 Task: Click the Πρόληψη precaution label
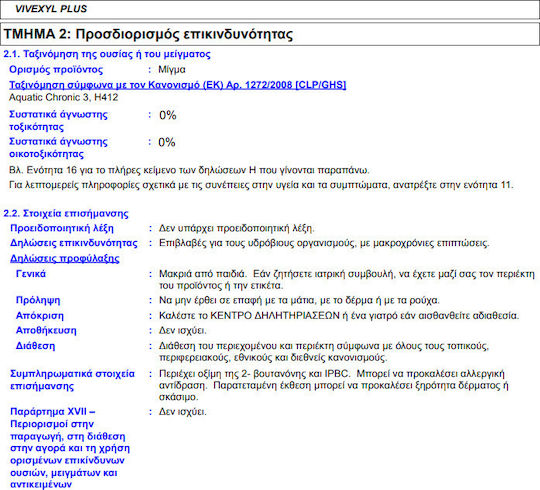click(38, 300)
